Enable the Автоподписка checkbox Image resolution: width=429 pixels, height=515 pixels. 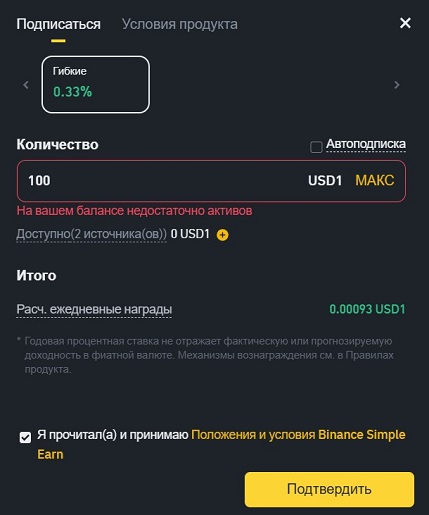pos(316,147)
